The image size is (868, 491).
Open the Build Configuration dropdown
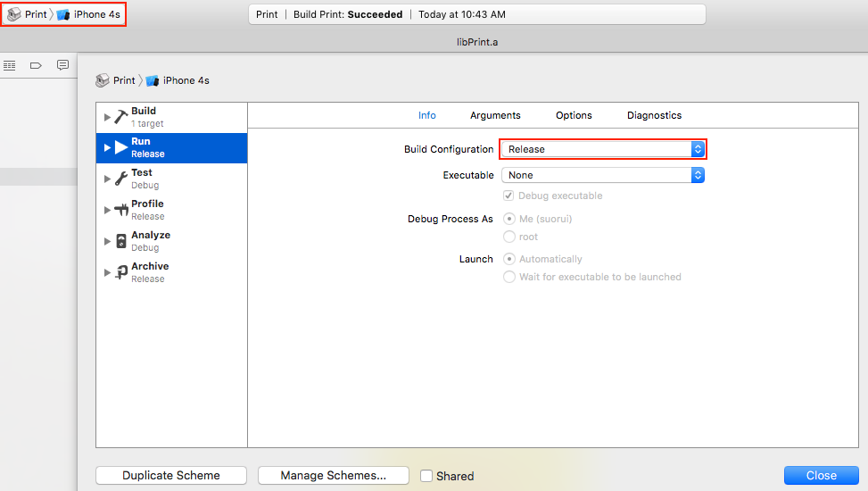602,149
